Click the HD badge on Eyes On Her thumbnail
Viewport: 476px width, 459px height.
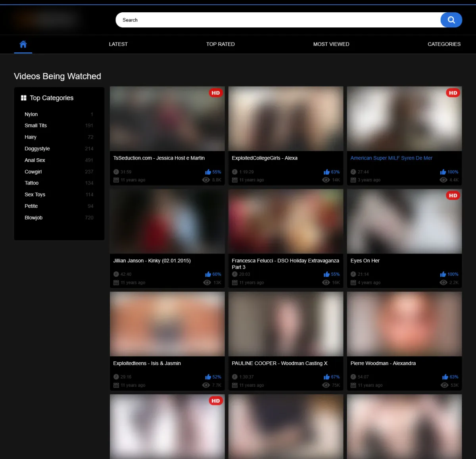[x=453, y=196]
